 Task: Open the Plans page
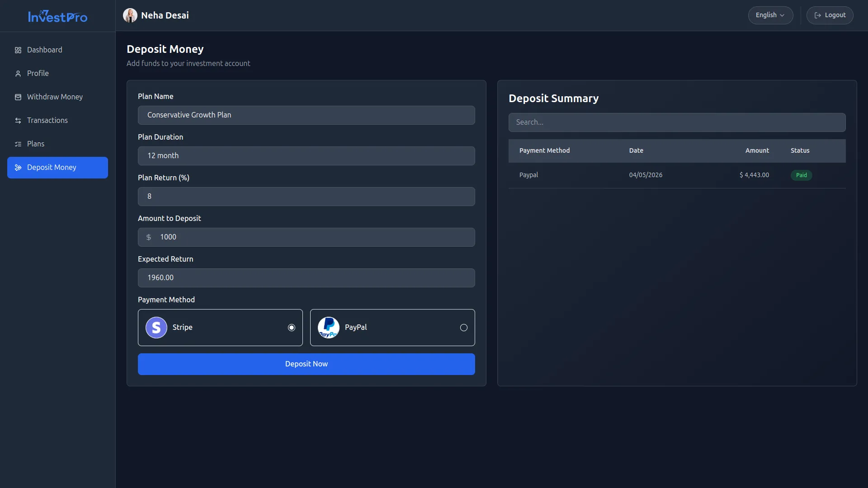pyautogui.click(x=57, y=144)
